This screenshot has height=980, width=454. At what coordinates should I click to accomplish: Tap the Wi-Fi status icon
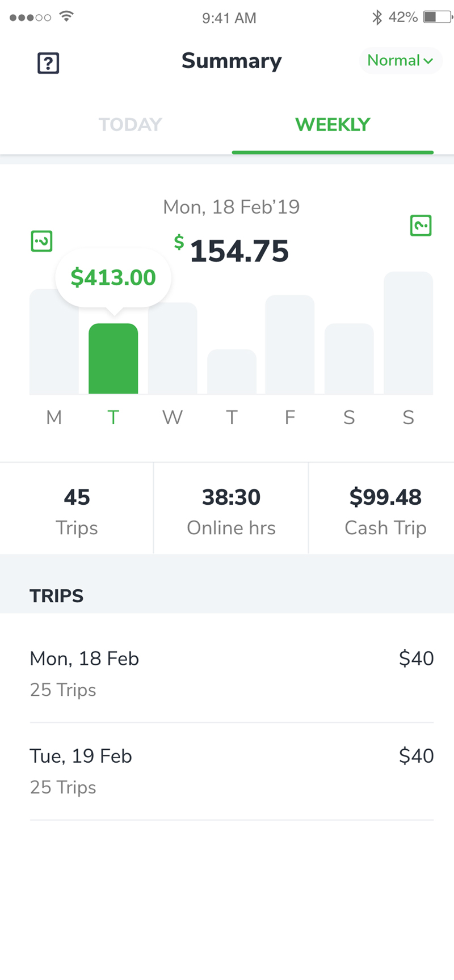pyautogui.click(x=66, y=16)
